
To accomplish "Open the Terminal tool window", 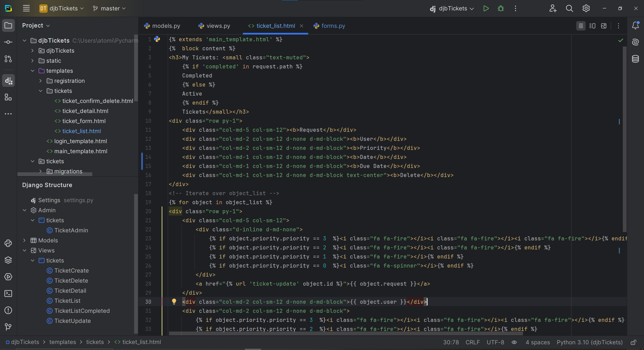I will [8, 294].
